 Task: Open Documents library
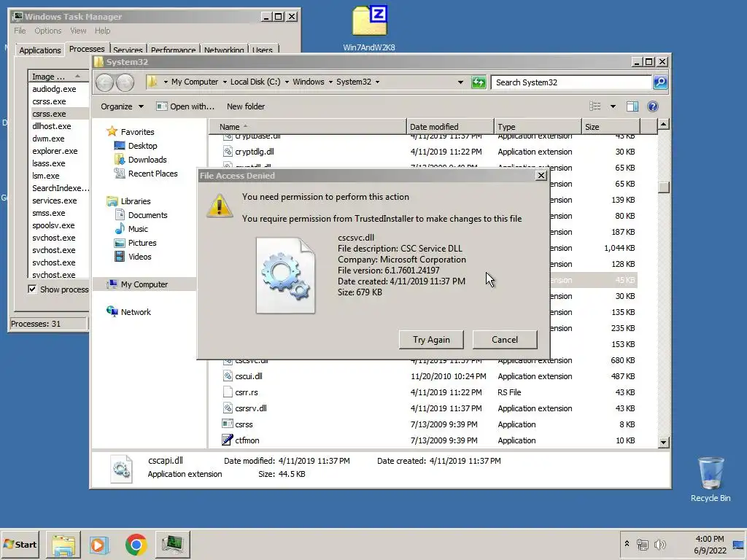tap(141, 215)
